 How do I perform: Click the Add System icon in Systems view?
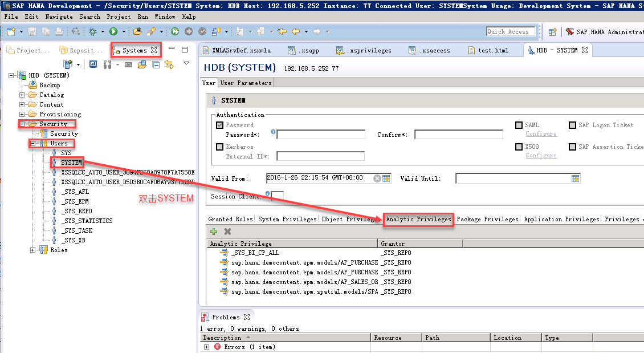pos(68,64)
